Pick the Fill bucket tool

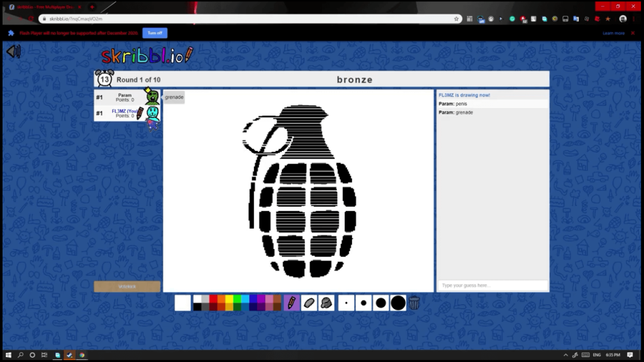[326, 303]
